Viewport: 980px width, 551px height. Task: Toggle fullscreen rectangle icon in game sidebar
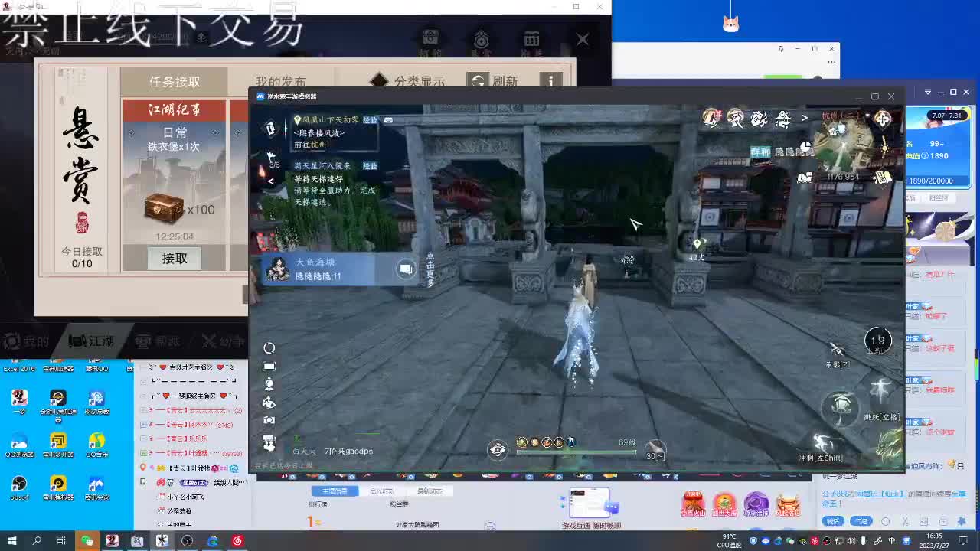pyautogui.click(x=269, y=367)
